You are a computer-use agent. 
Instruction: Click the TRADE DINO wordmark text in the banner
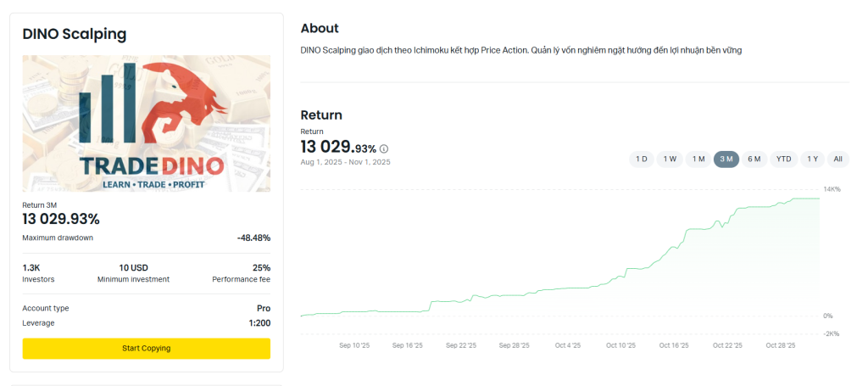(x=151, y=165)
